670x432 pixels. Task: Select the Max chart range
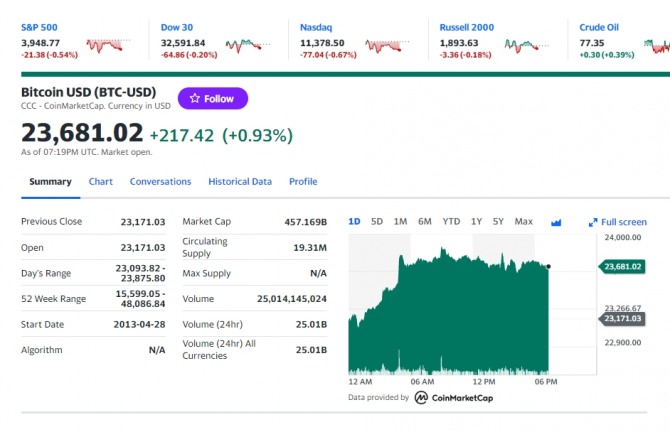(523, 221)
